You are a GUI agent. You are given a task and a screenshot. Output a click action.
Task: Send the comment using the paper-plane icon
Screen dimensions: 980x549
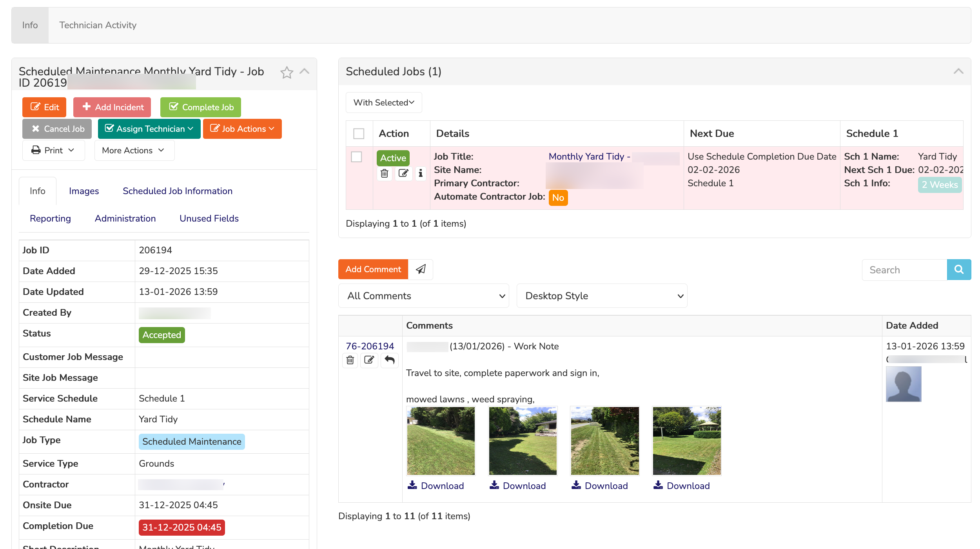pyautogui.click(x=421, y=269)
